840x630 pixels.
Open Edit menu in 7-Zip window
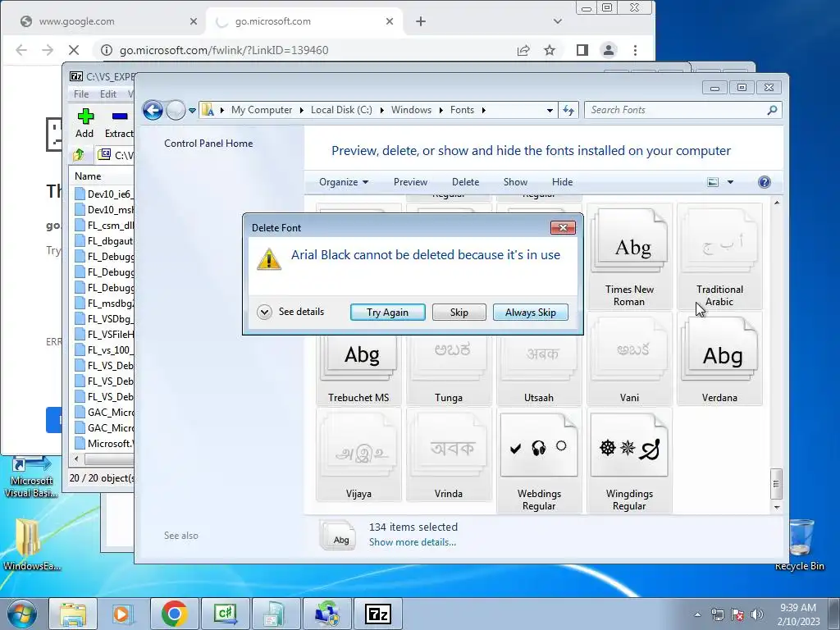(x=107, y=94)
